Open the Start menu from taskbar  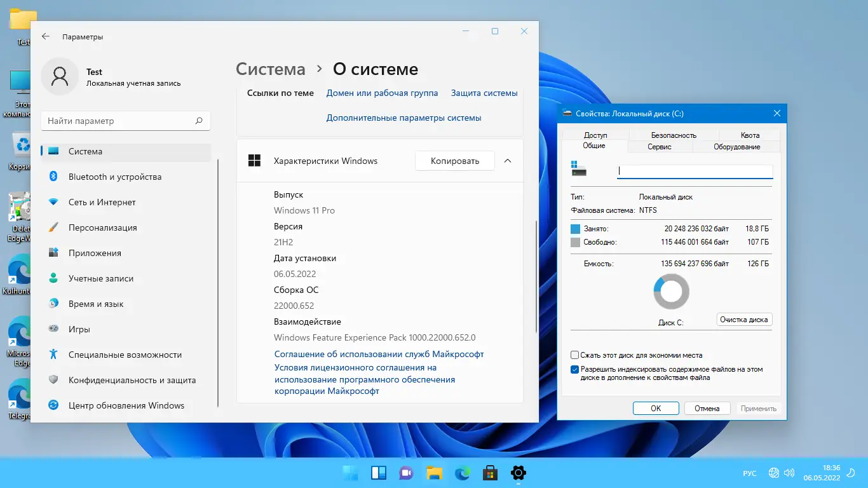(x=350, y=473)
